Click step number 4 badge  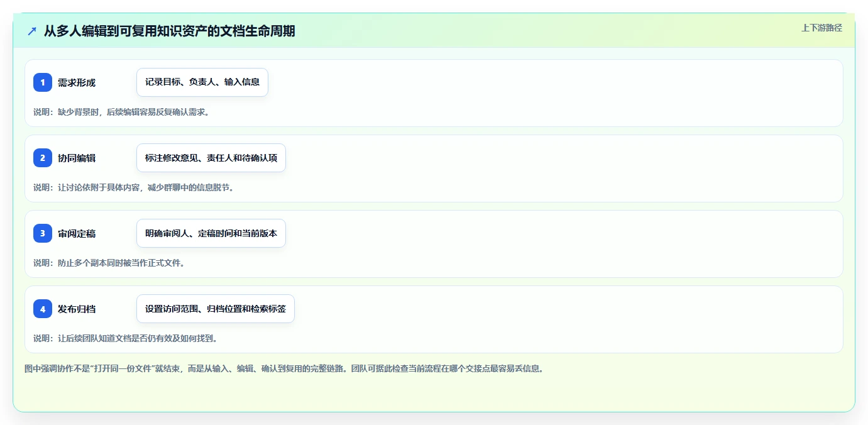pyautogui.click(x=43, y=309)
